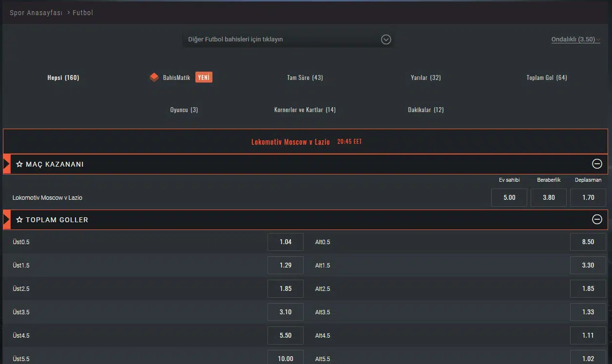Click the circled chevron in the Futbol dropdown
This screenshot has height=364, width=612.
(x=386, y=39)
